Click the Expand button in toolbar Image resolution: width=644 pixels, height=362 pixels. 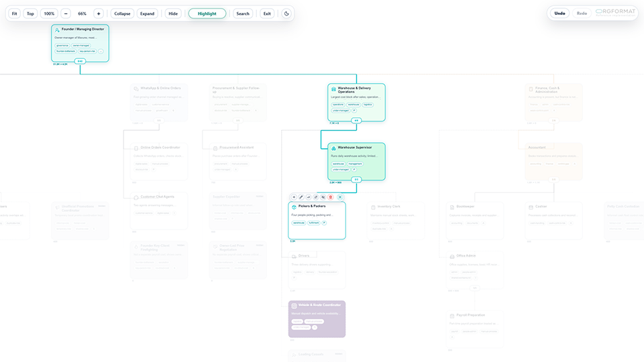tap(147, 13)
